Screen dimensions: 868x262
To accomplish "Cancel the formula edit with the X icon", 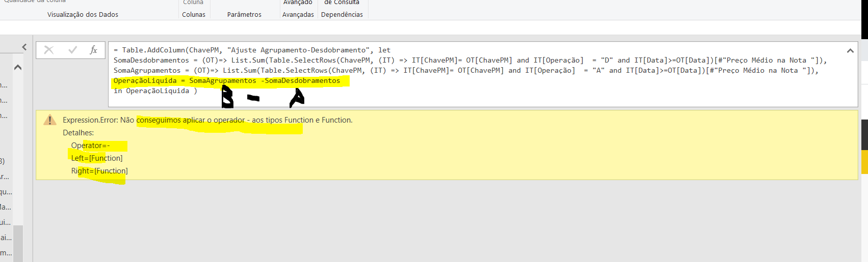I will click(x=49, y=50).
